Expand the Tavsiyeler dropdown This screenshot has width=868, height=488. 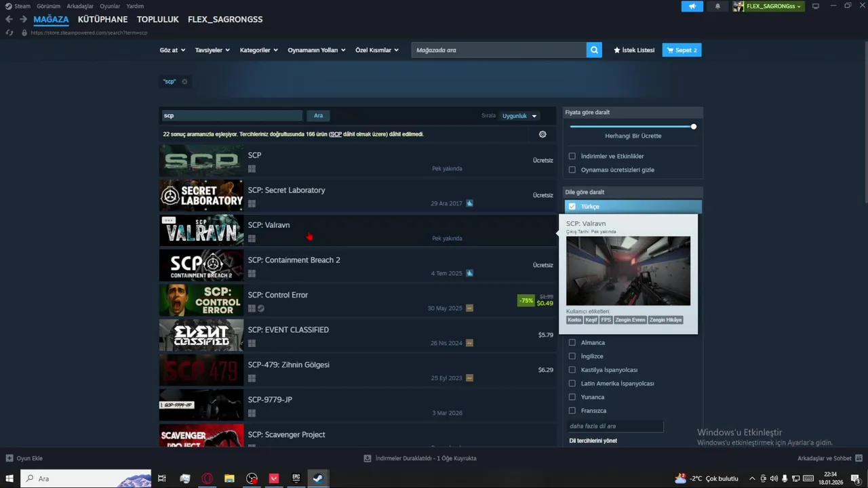(212, 50)
